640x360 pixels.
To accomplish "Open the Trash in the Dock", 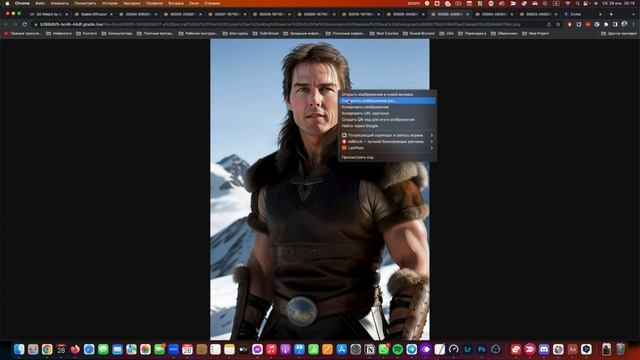I will point(620,349).
